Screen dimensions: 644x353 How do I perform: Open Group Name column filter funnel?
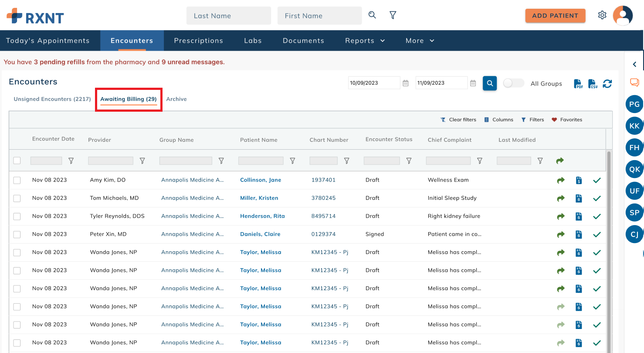coord(221,161)
